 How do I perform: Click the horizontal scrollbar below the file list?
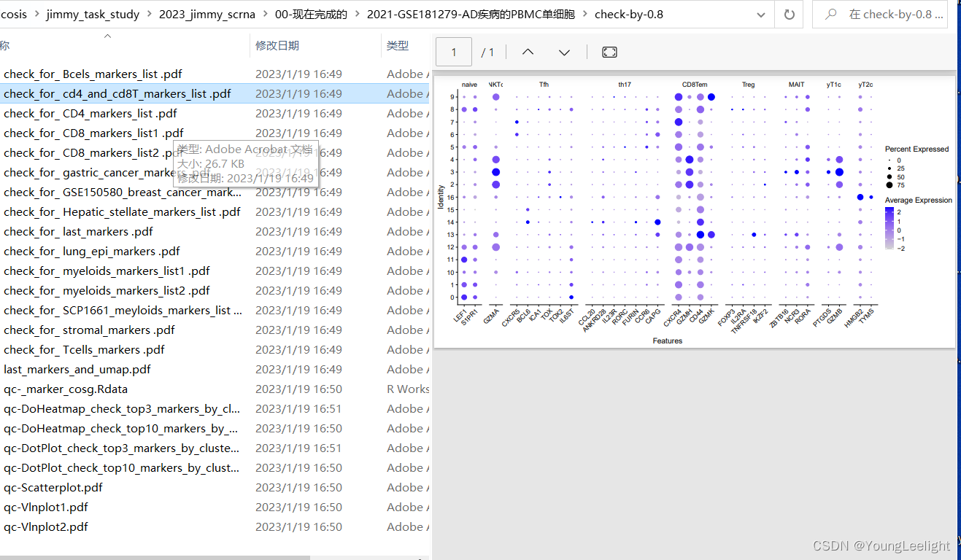pyautogui.click(x=155, y=556)
